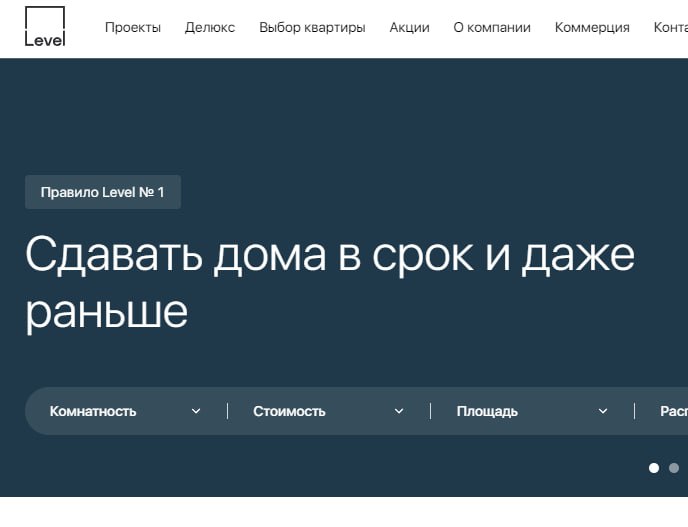Switch to the second slide dot
Screen dimensions: 688x527
coord(674,468)
